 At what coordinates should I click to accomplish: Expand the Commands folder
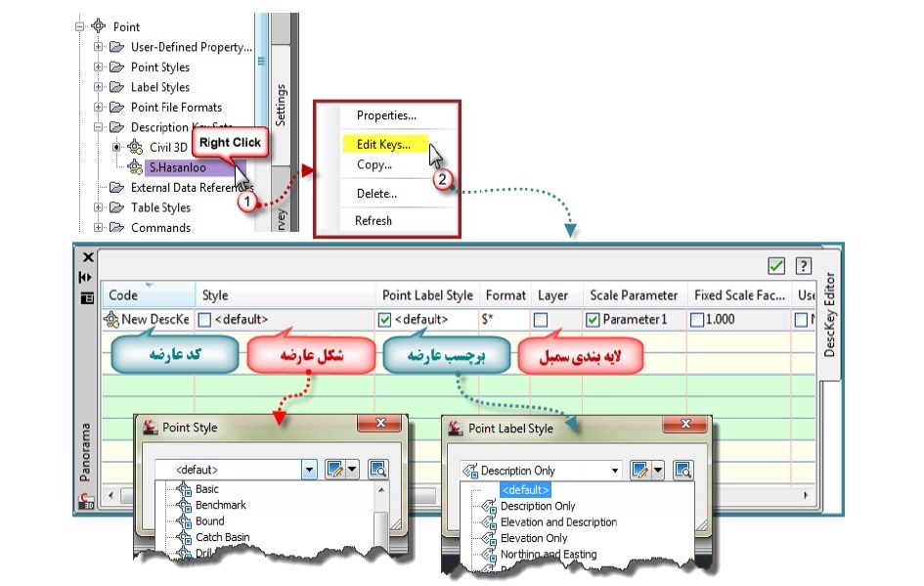[x=99, y=227]
